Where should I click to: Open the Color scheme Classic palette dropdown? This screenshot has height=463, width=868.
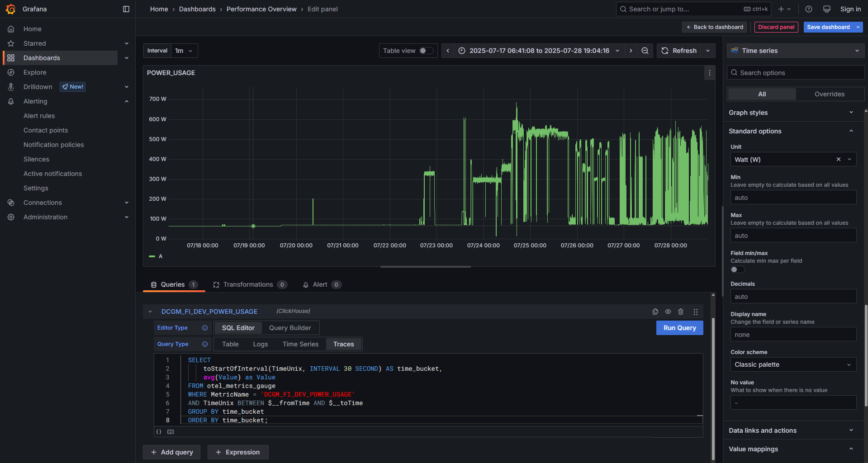(x=793, y=364)
